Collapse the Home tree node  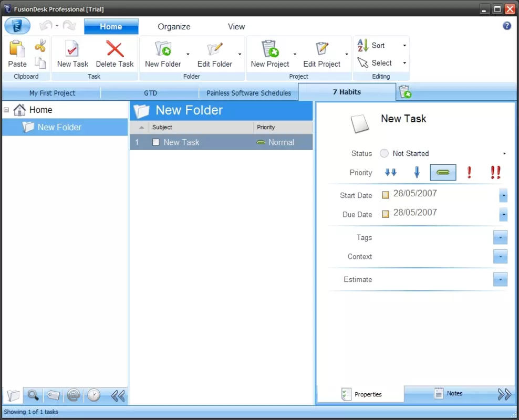[x=6, y=110]
